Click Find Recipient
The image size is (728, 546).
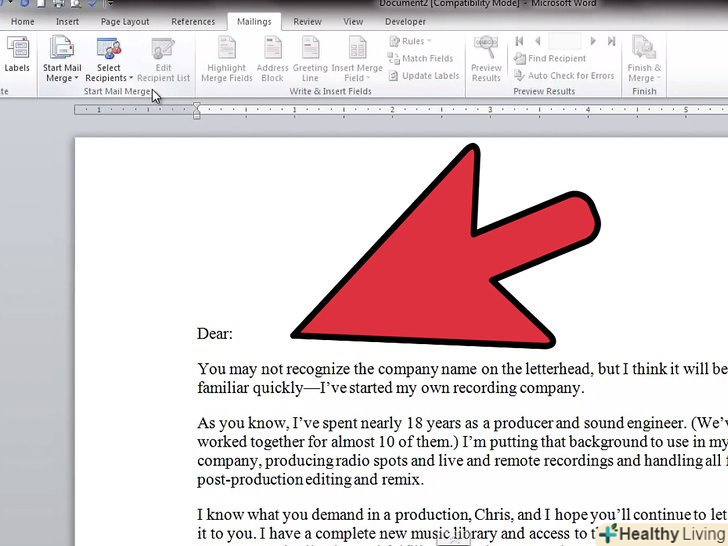pos(550,58)
